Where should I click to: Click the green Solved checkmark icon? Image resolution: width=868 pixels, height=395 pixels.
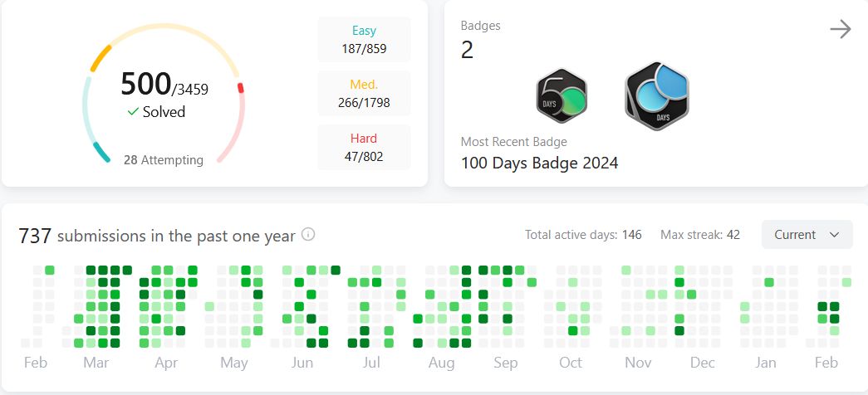click(133, 112)
